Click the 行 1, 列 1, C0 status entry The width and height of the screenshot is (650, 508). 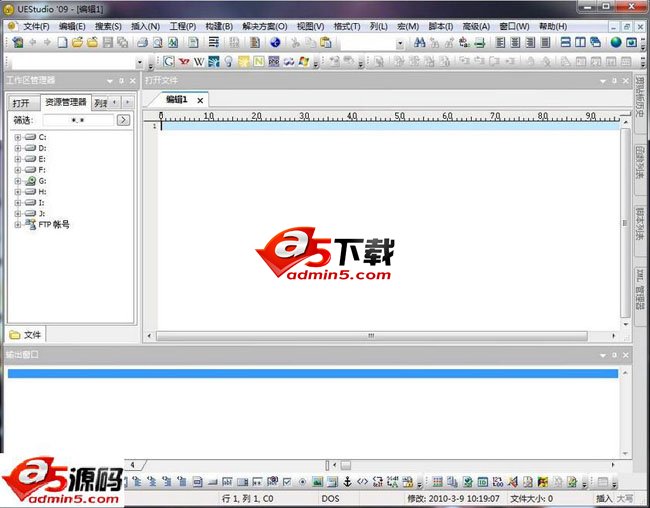(248, 498)
